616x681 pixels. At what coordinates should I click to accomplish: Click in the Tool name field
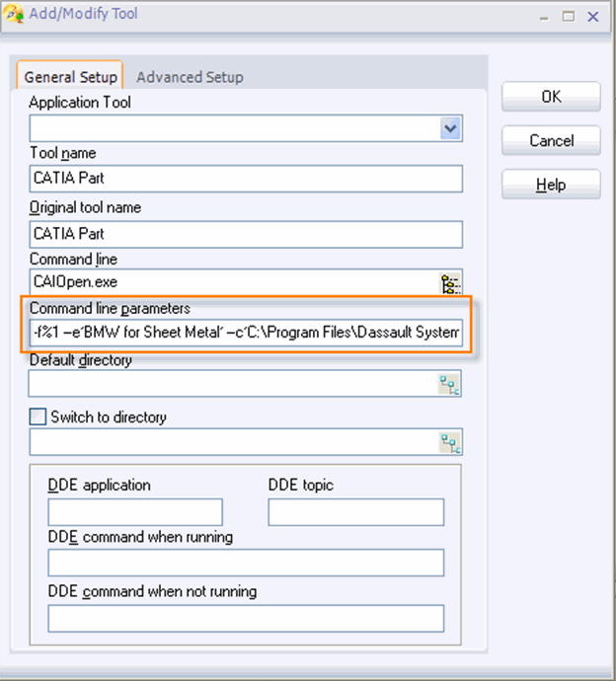pyautogui.click(x=245, y=179)
